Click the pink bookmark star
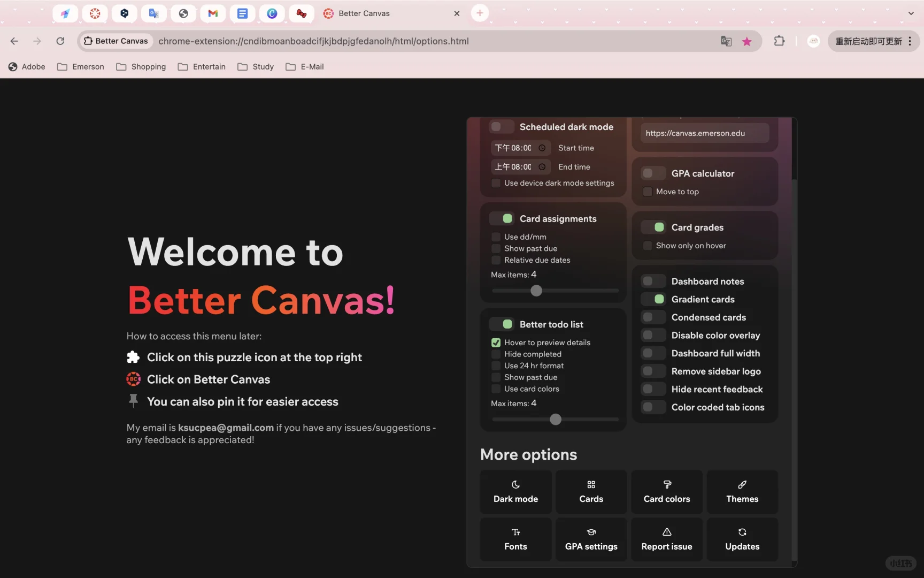 pos(747,41)
